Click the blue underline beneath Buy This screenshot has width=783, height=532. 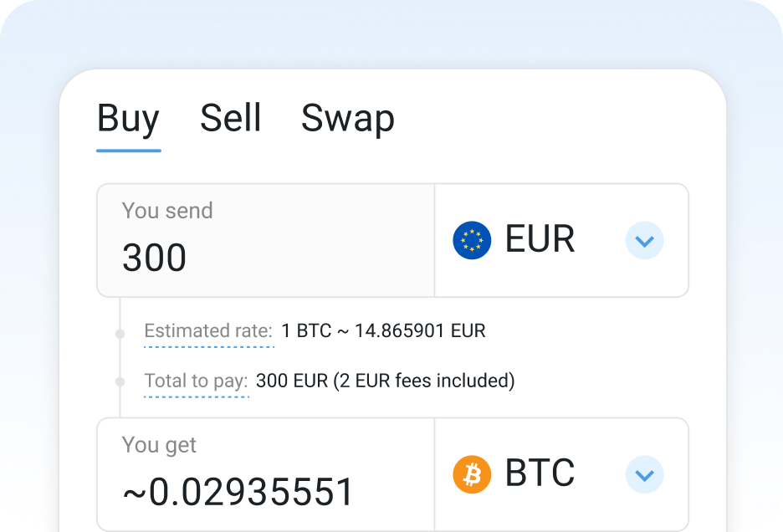(129, 151)
